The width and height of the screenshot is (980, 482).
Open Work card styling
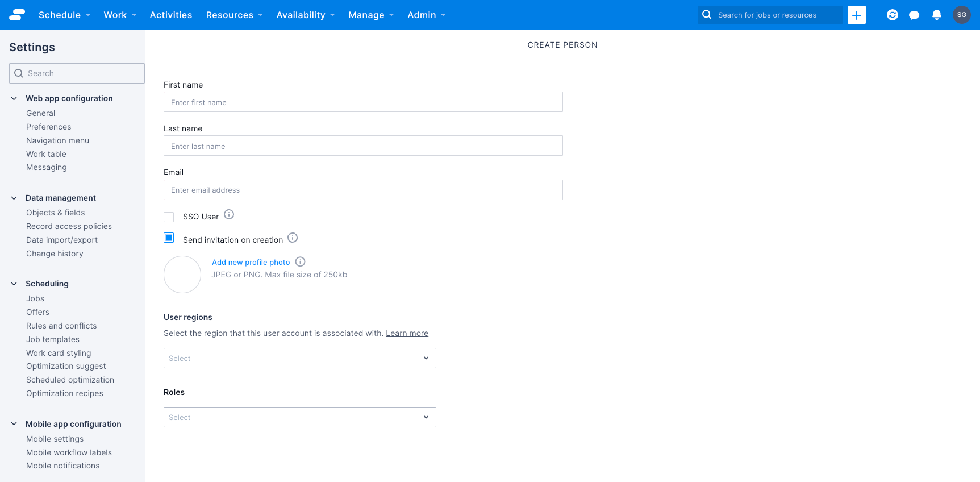pyautogui.click(x=59, y=353)
